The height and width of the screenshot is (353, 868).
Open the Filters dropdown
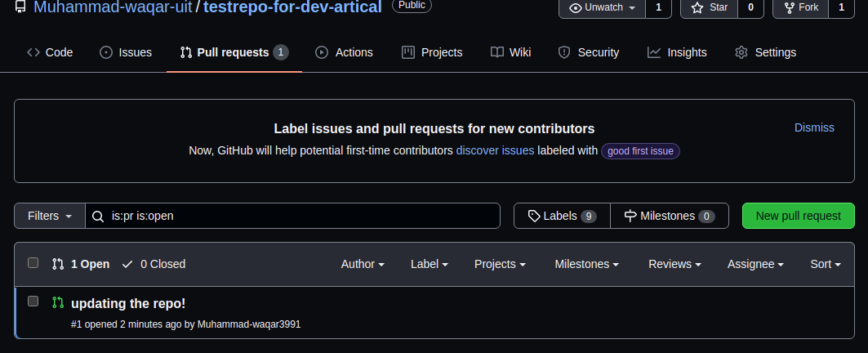[x=50, y=216]
